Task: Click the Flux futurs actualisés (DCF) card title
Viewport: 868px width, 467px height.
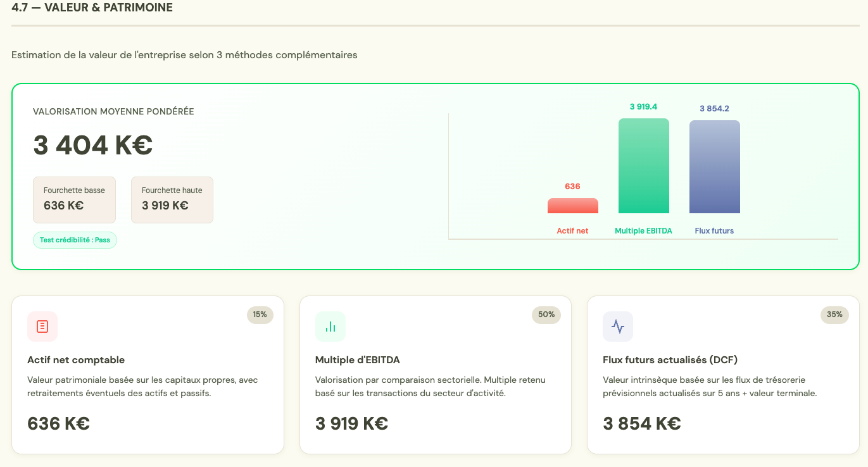Action: (670, 360)
